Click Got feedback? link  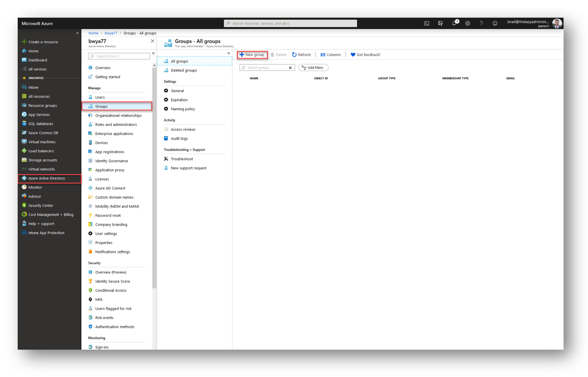pyautogui.click(x=366, y=55)
